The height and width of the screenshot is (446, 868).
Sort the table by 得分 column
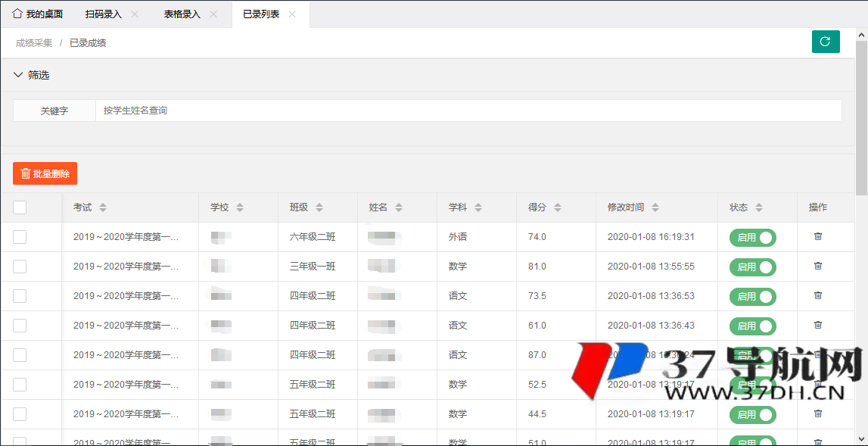coord(558,207)
